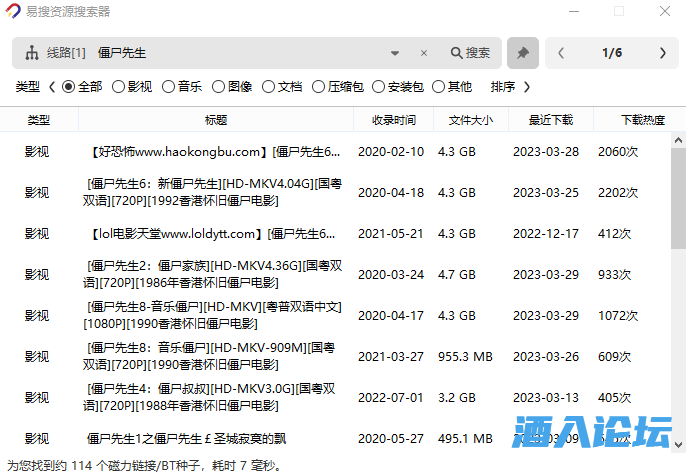
Task: Click the 搜索 search button
Action: [x=470, y=53]
